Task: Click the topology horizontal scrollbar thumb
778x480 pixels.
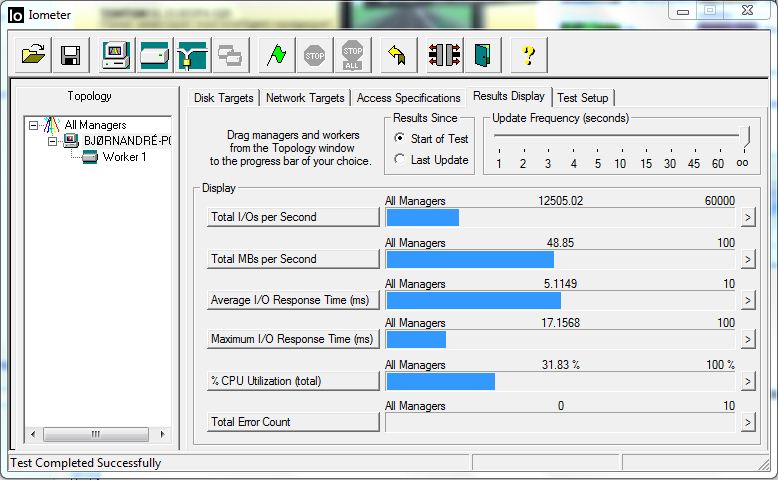Action: (x=96, y=434)
